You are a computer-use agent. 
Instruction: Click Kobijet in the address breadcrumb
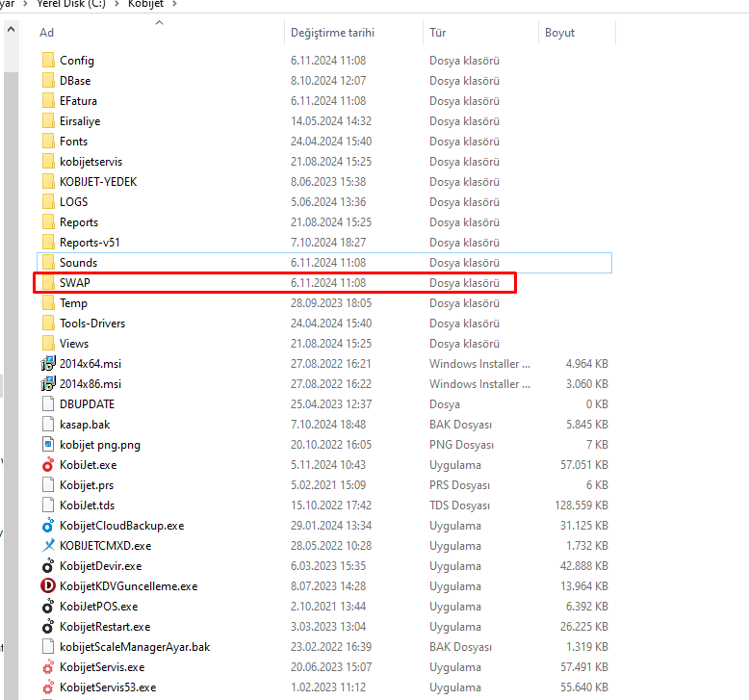[145, 4]
